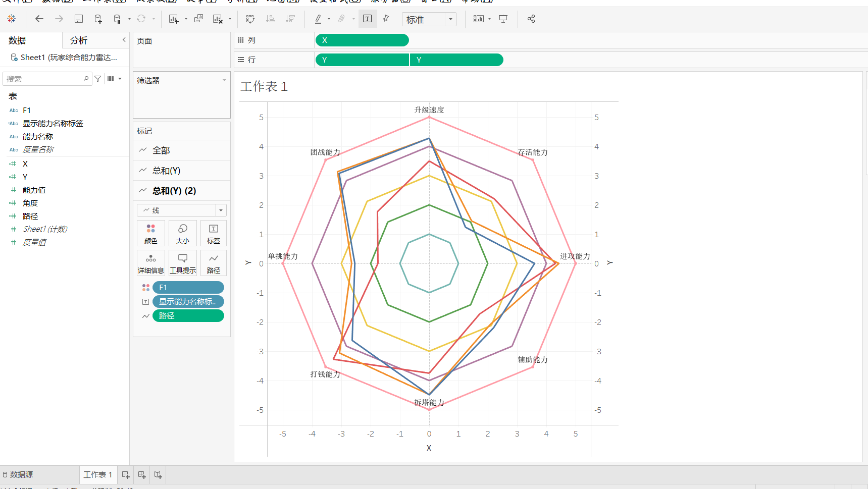Select the 度量名称 field
Image resolution: width=868 pixels, height=489 pixels.
[38, 149]
